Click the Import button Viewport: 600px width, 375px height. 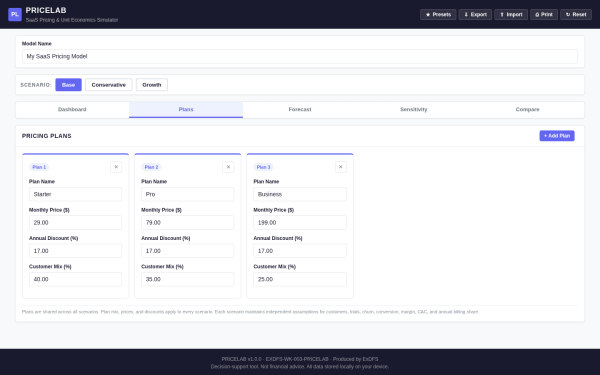tap(511, 15)
